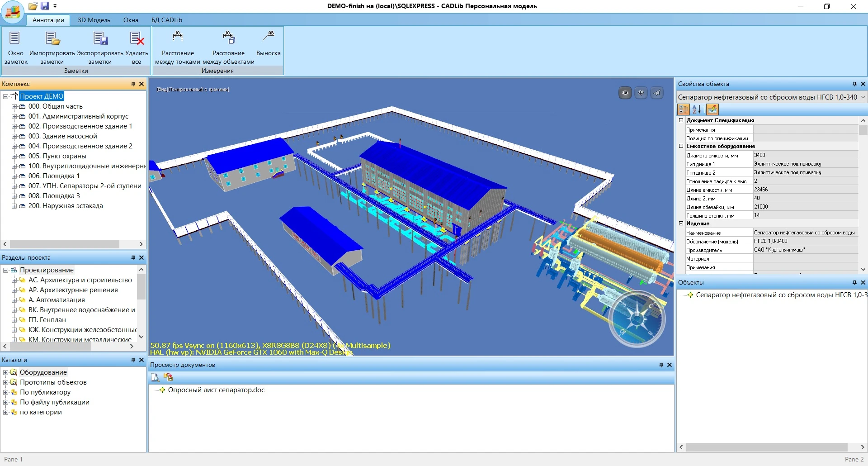The image size is (868, 466).
Task: Expand 003. Здание насосной tree node
Action: [x=14, y=136]
